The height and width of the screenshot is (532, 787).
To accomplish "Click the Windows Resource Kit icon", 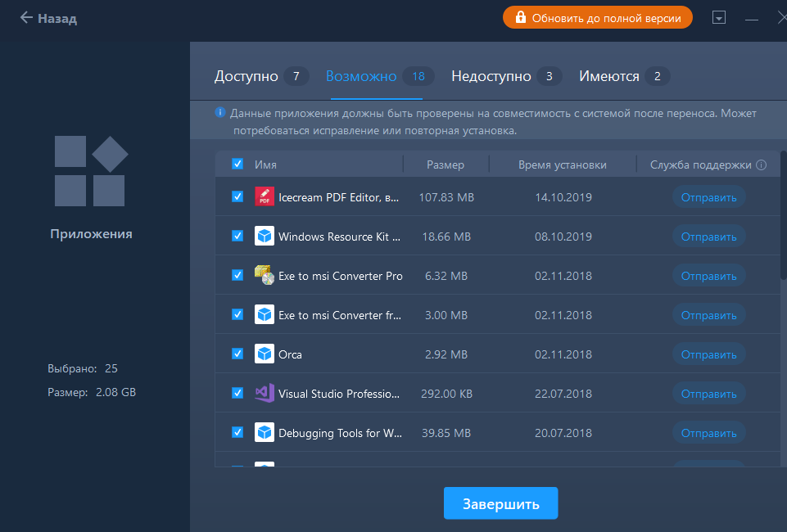I will [264, 236].
